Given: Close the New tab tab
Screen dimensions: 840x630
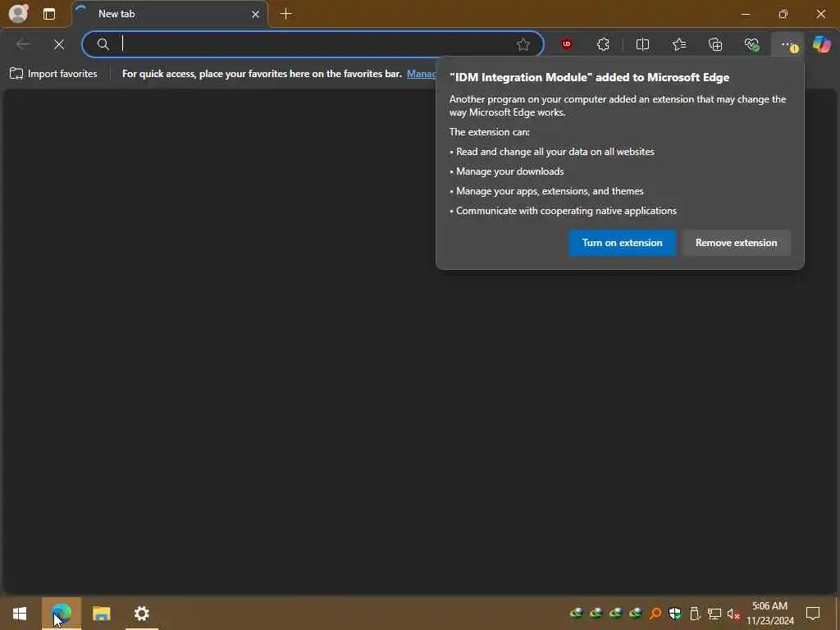Looking at the screenshot, I should pos(255,14).
